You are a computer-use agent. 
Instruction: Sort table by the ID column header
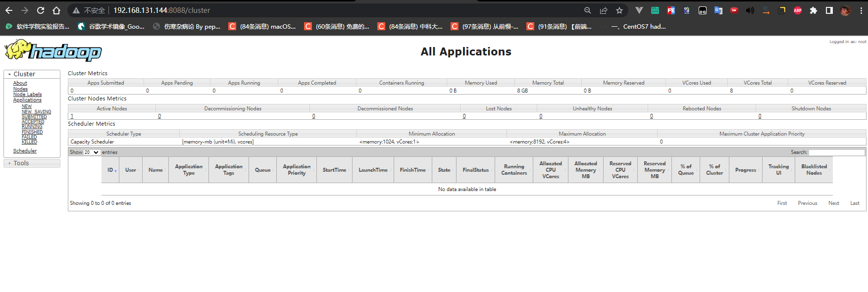(110, 170)
